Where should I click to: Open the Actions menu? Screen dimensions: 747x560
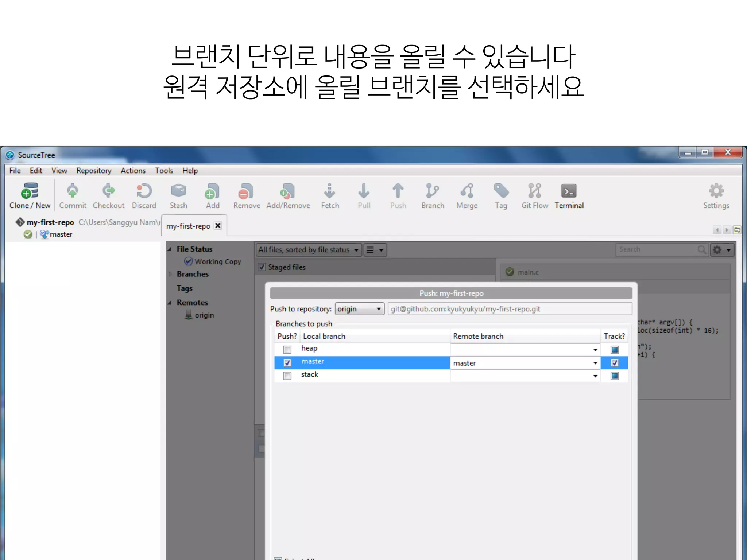[x=133, y=171]
